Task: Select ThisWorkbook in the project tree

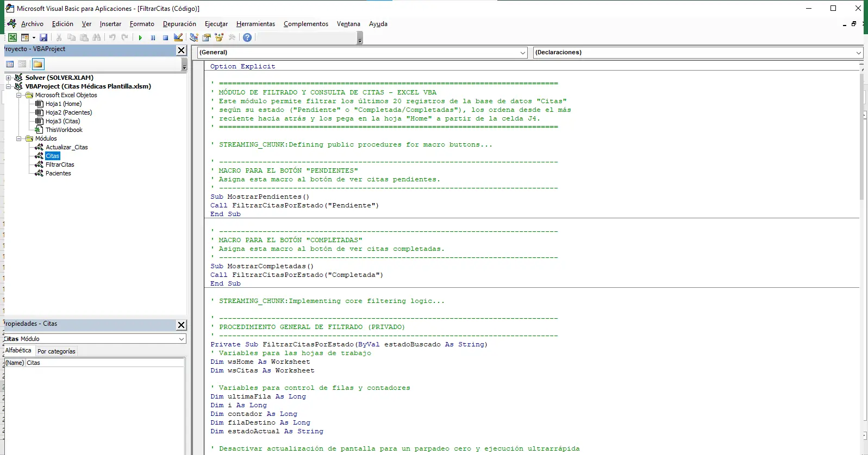Action: [64, 130]
